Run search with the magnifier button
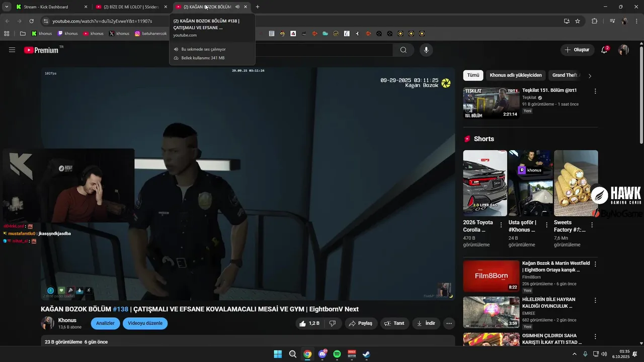This screenshot has height=362, width=644. (404, 50)
